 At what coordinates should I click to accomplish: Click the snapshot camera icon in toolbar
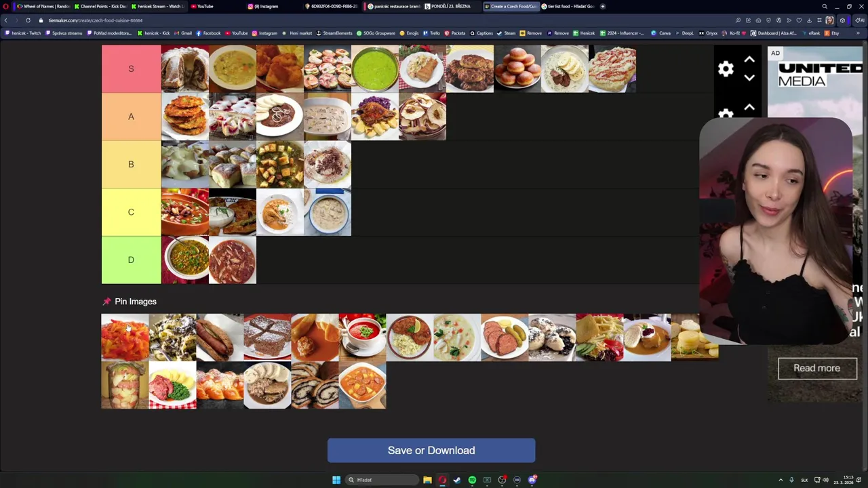click(x=758, y=20)
